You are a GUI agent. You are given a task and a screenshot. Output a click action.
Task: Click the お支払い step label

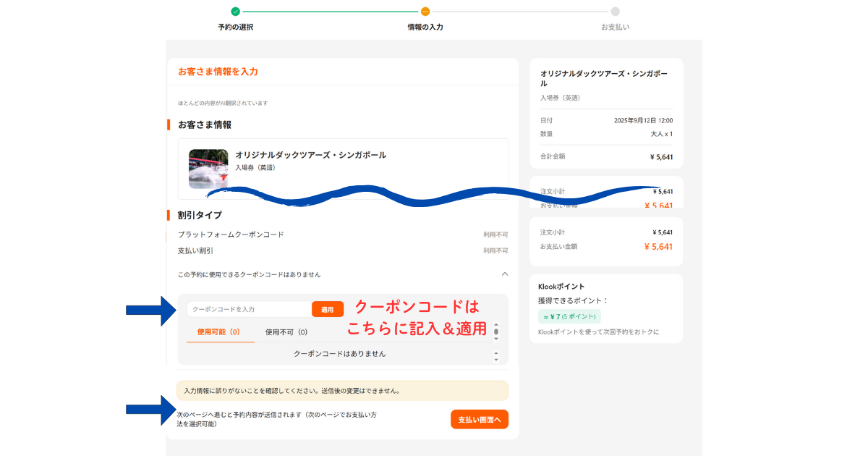coord(616,28)
